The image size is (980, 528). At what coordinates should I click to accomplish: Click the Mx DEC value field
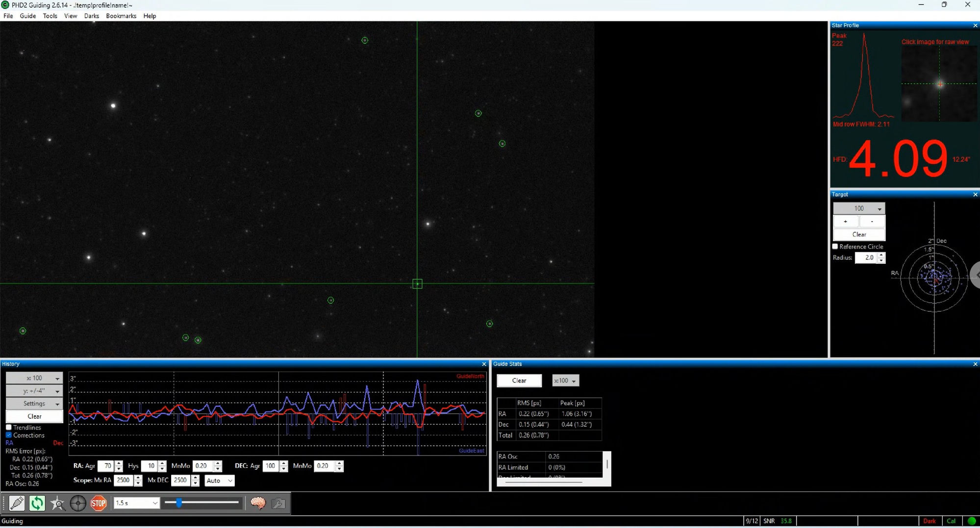(x=181, y=480)
